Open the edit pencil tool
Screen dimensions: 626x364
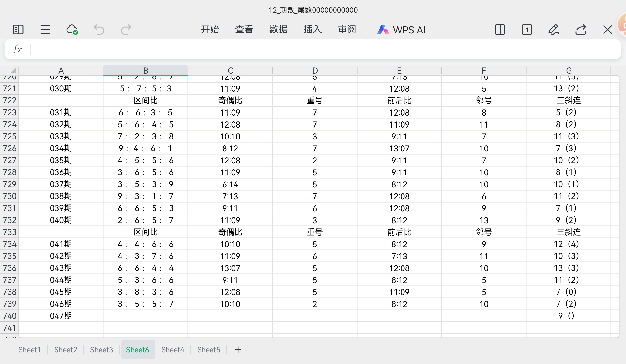pyautogui.click(x=554, y=30)
